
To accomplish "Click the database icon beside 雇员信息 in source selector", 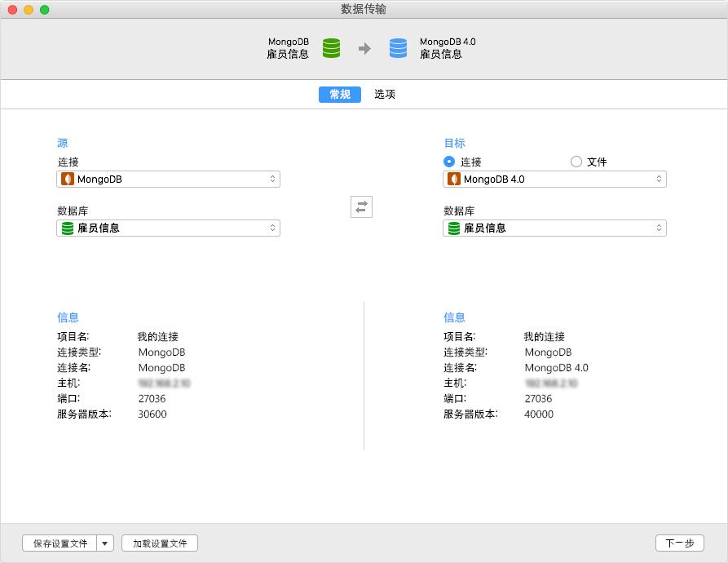I will (66, 228).
